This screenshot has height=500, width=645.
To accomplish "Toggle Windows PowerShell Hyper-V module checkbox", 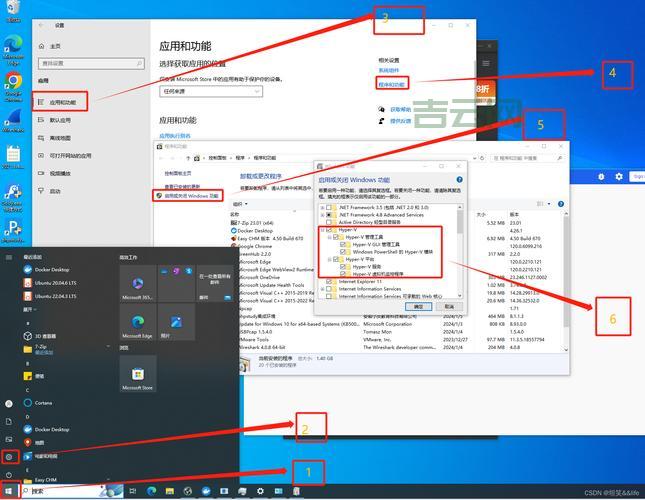I will (x=343, y=252).
